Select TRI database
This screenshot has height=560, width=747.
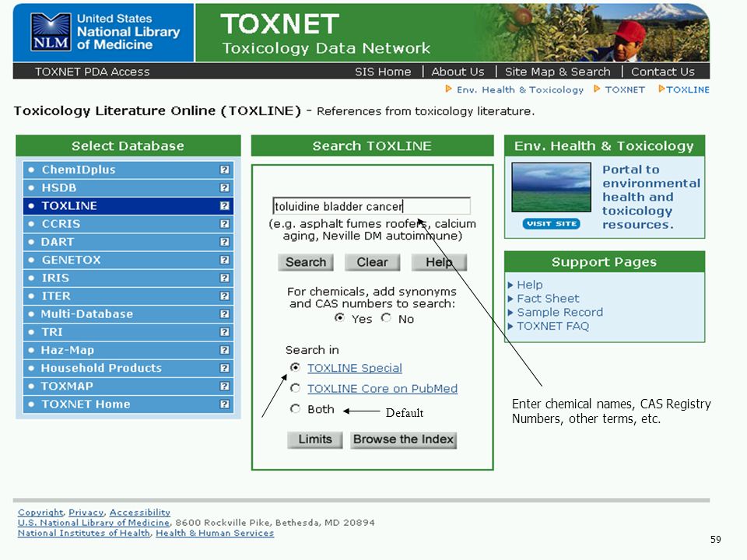pos(128,332)
